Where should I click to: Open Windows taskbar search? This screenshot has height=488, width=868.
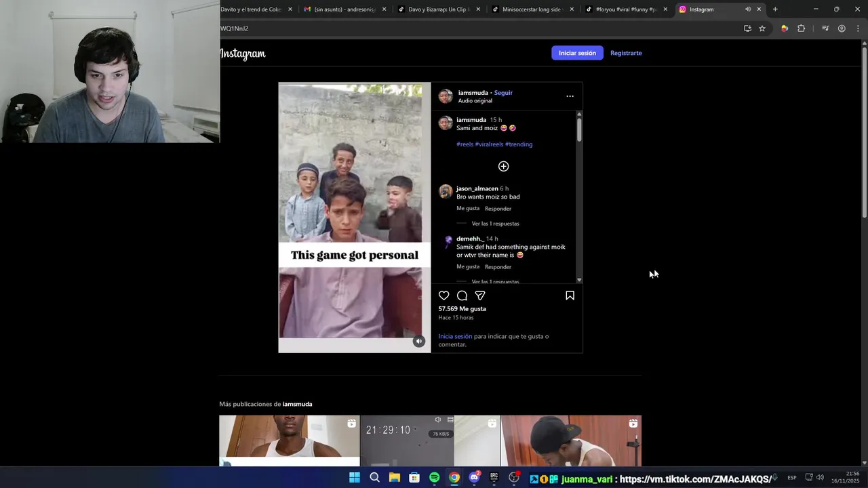point(374,478)
